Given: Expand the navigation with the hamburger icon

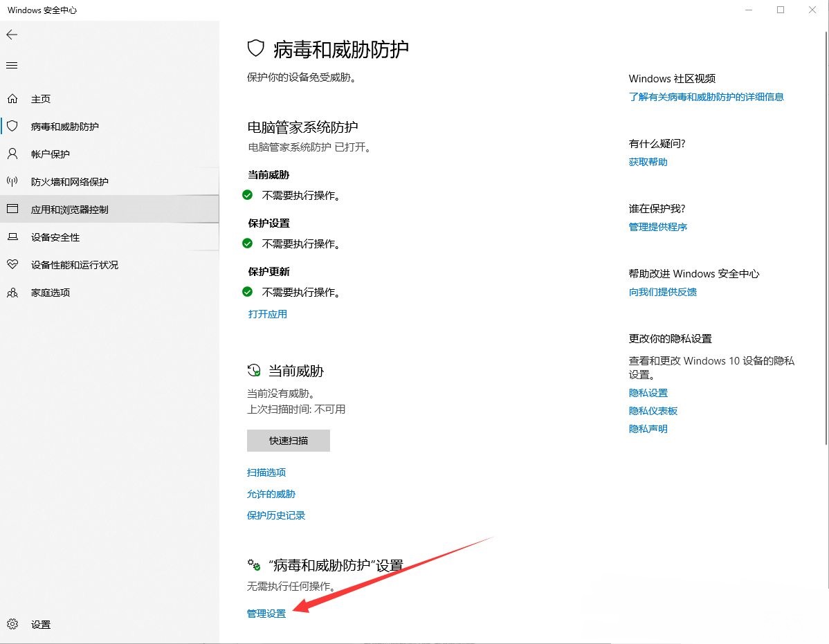Looking at the screenshot, I should coord(11,65).
